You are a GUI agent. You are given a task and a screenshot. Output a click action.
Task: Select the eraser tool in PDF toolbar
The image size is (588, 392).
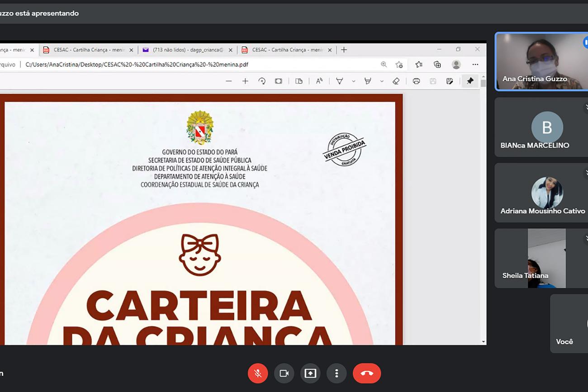point(396,81)
